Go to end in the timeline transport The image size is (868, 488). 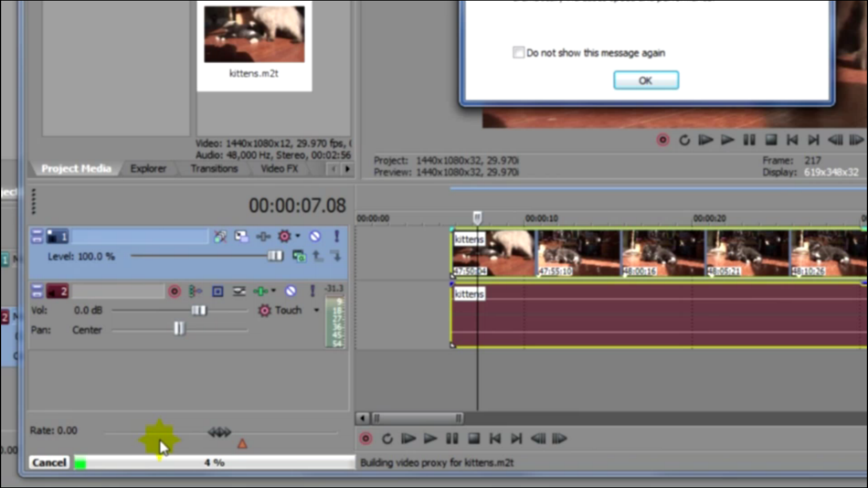tap(516, 439)
